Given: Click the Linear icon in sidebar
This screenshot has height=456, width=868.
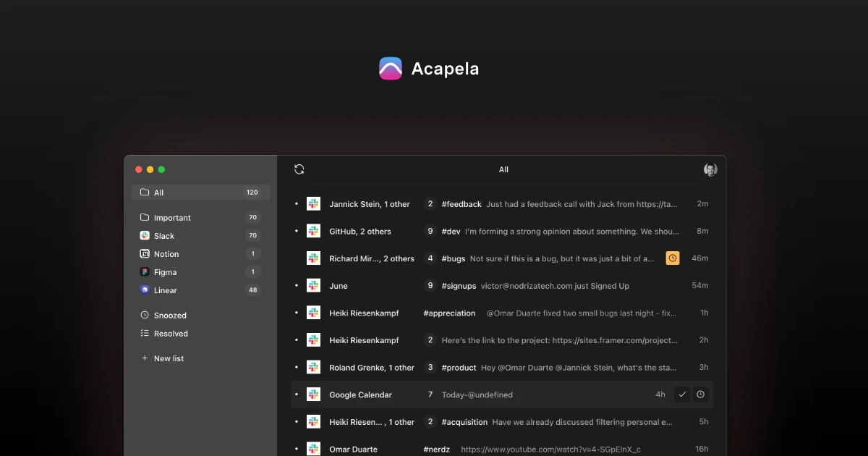Looking at the screenshot, I should point(145,290).
